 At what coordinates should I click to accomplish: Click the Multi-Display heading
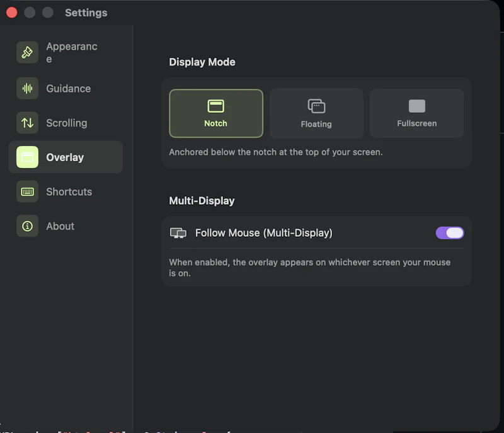coord(202,201)
